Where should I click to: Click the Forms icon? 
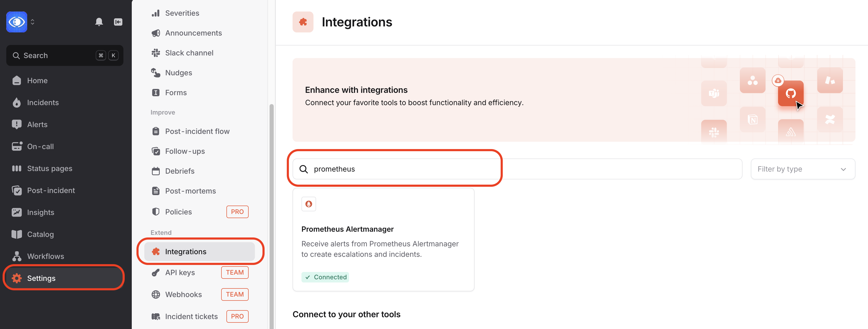click(x=156, y=93)
